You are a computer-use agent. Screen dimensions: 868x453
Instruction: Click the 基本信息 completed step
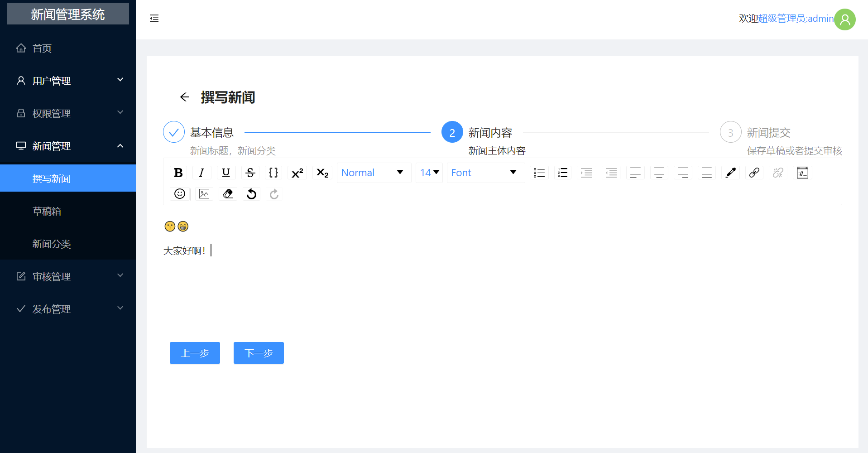pos(174,132)
